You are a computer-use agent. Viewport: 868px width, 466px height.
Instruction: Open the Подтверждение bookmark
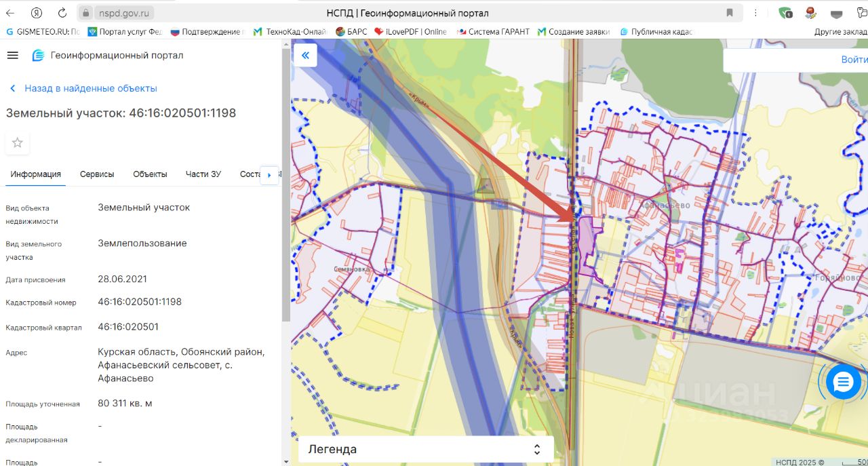pos(206,32)
